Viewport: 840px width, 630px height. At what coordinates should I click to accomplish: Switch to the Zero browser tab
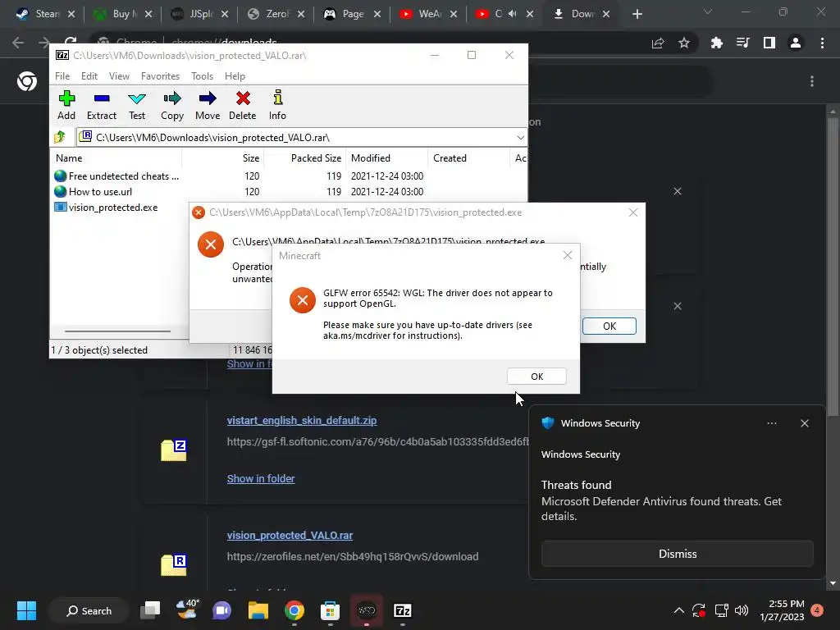click(x=275, y=14)
